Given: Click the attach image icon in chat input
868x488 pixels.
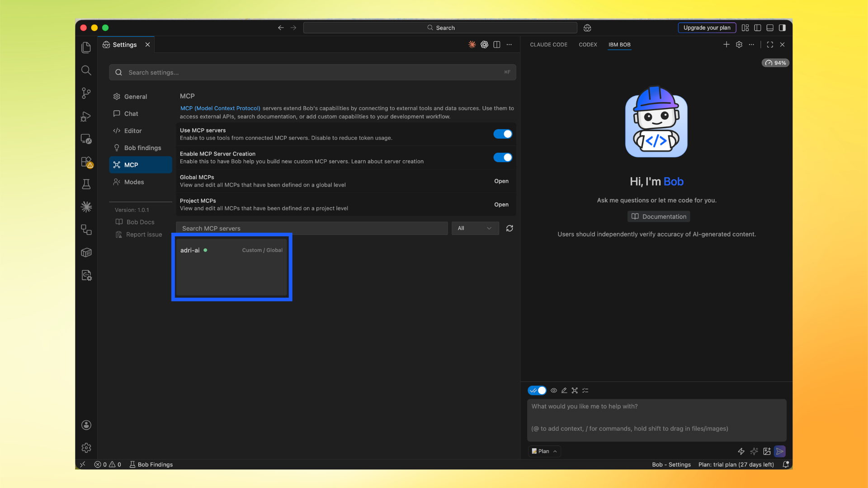Looking at the screenshot, I should (766, 451).
